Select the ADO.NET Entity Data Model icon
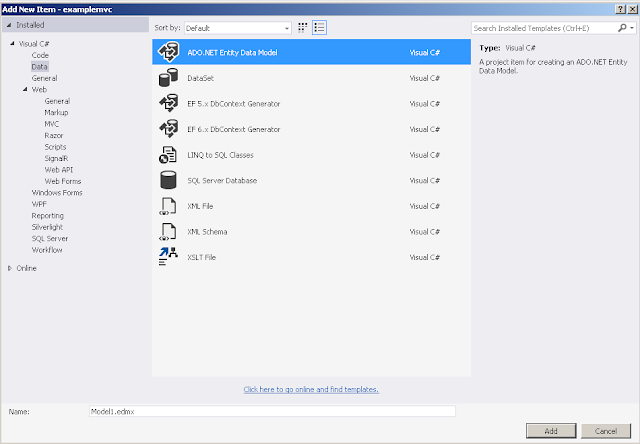The width and height of the screenshot is (640, 444). pyautogui.click(x=168, y=52)
